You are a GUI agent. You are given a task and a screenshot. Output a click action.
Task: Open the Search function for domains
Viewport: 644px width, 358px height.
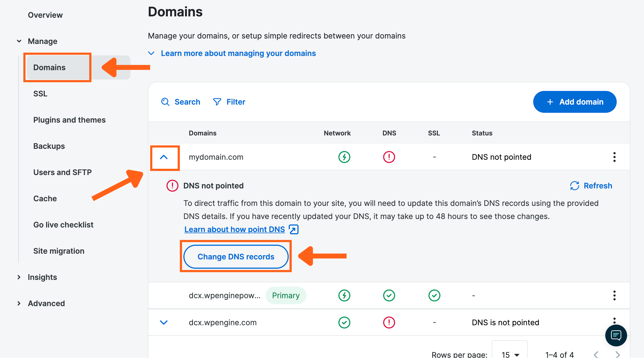coord(181,102)
